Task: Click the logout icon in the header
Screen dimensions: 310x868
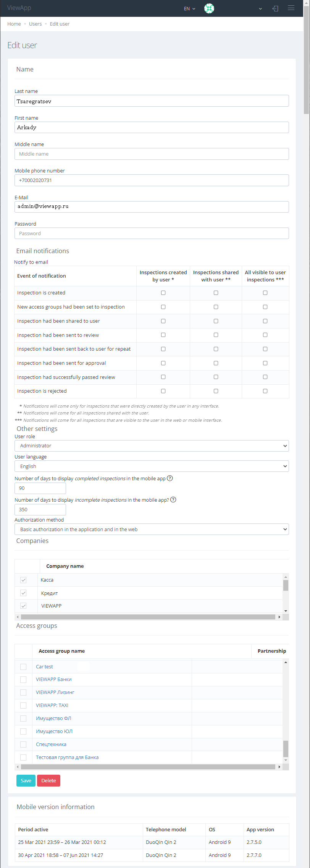Action: click(275, 8)
